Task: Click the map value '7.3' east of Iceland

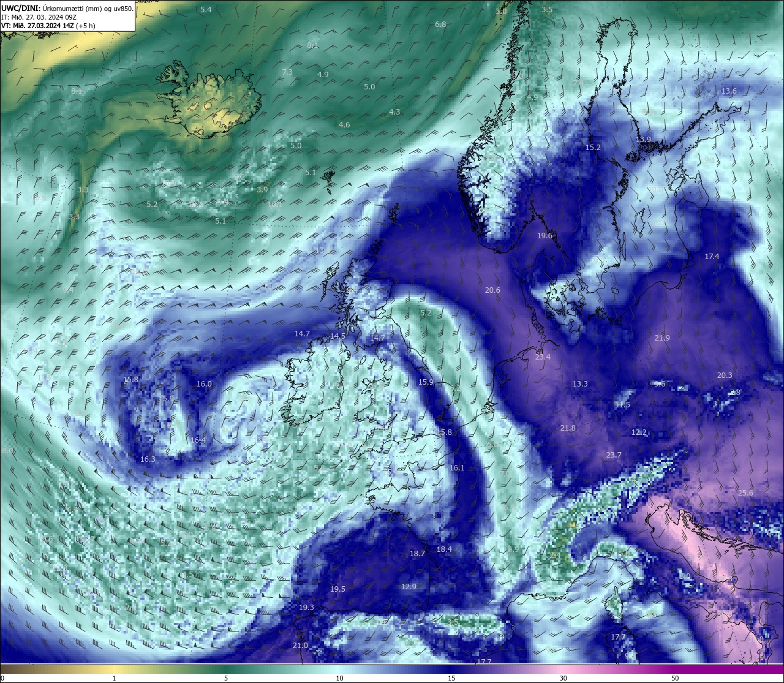Action: [x=287, y=72]
